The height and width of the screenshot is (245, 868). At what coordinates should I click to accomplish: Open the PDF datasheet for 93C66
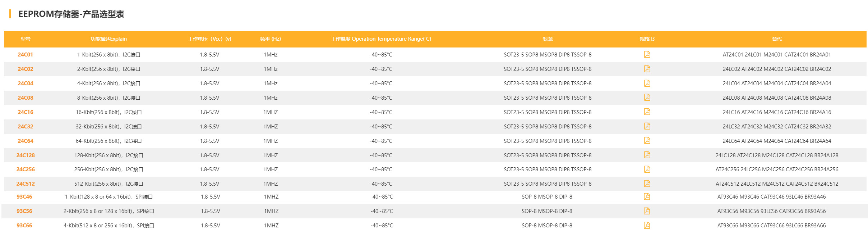(647, 225)
